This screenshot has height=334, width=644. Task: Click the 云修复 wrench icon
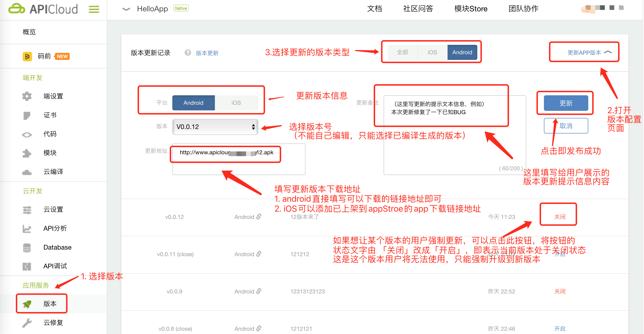click(x=27, y=323)
